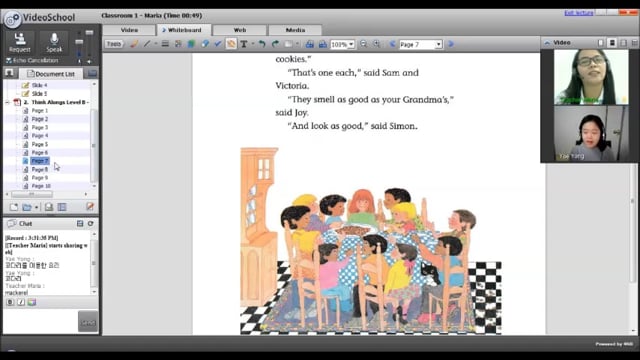Screen dimensions: 640x360
Task: Open the participants list tab icon
Action: pyautogui.click(x=9, y=73)
